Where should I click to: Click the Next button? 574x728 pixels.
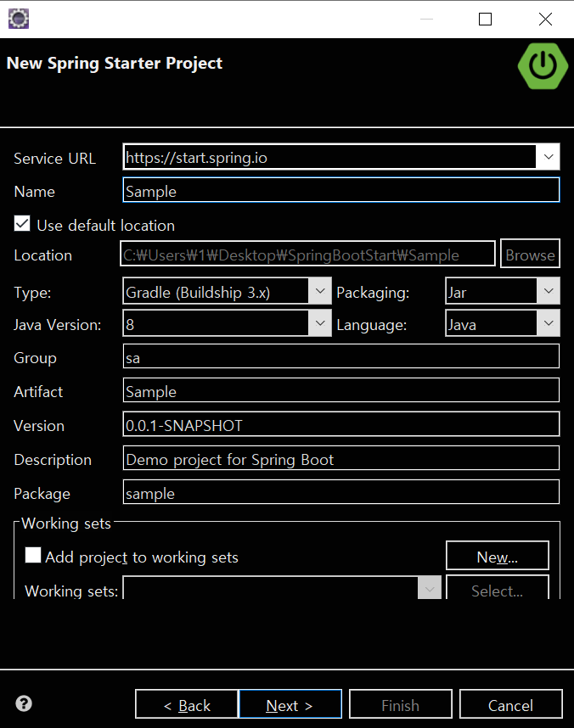coord(290,704)
